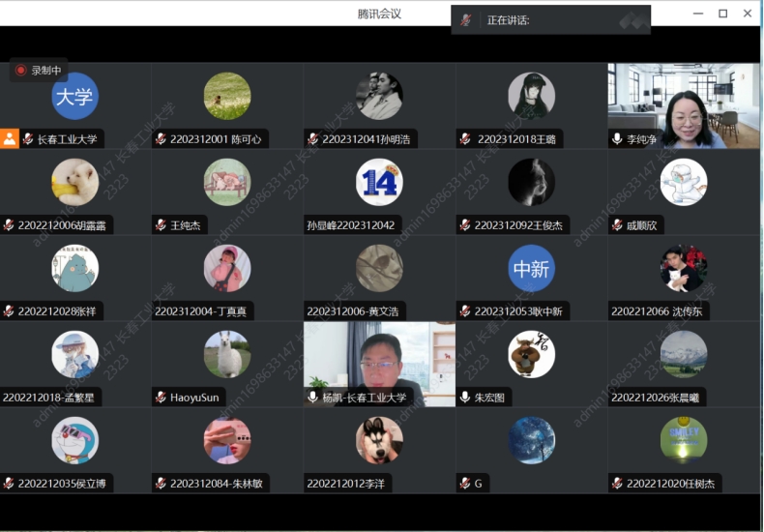Click the number 14 avatar of 孙显峰
The image size is (764, 532).
pos(379,182)
